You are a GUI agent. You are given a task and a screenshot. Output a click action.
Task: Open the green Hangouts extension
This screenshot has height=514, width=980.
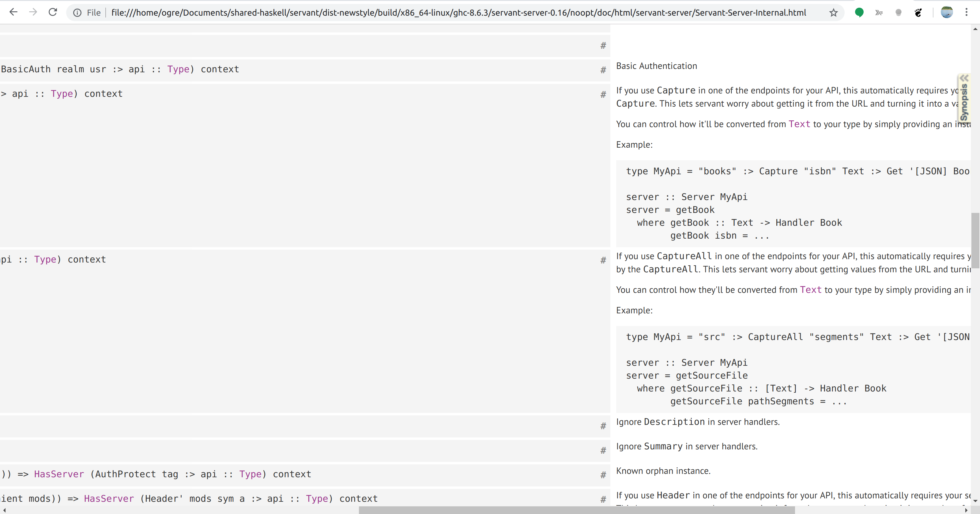click(859, 13)
